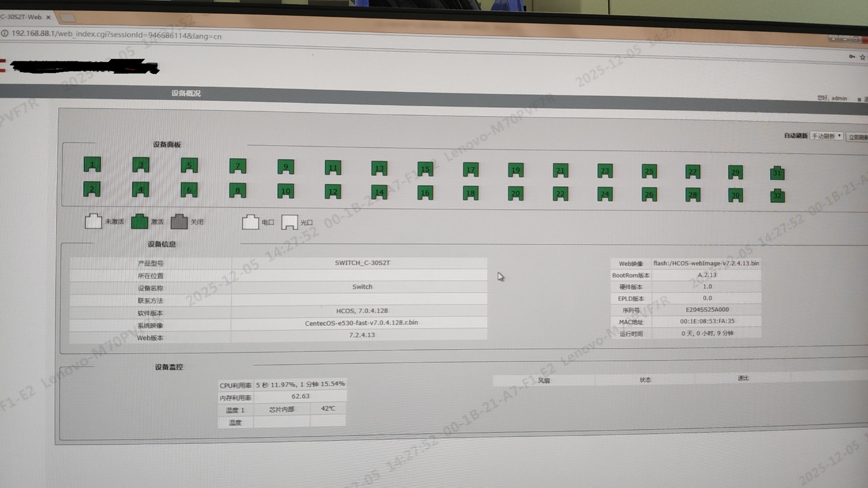The image size is (868, 488).
Task: Click the gray 关闭 legend swatch
Action: tap(179, 221)
